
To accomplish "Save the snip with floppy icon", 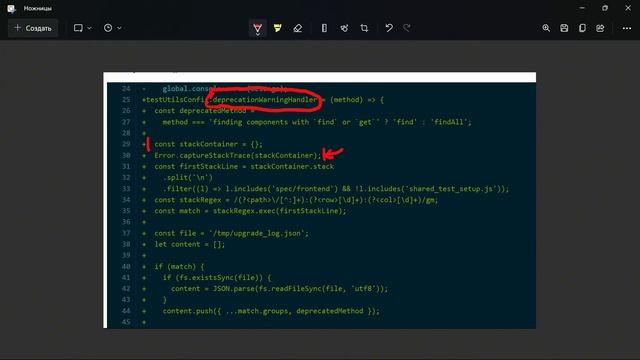I will pos(564,28).
